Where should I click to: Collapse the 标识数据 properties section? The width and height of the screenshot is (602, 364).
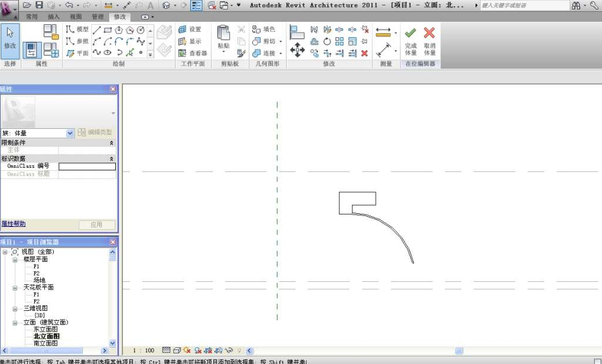(112, 159)
